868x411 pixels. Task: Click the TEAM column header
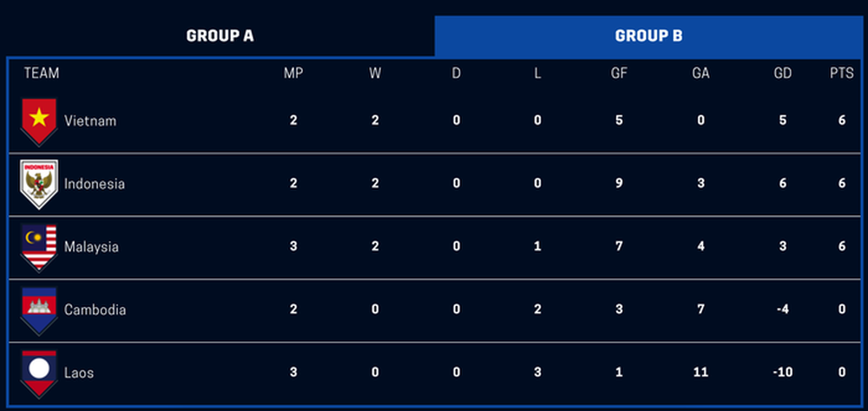pos(42,73)
